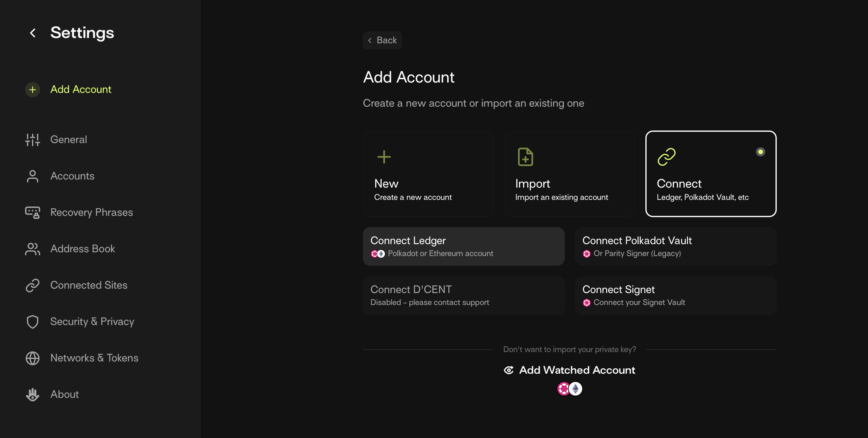Click the Connected Sites chain icon
This screenshot has width=868, height=438.
pyautogui.click(x=33, y=285)
